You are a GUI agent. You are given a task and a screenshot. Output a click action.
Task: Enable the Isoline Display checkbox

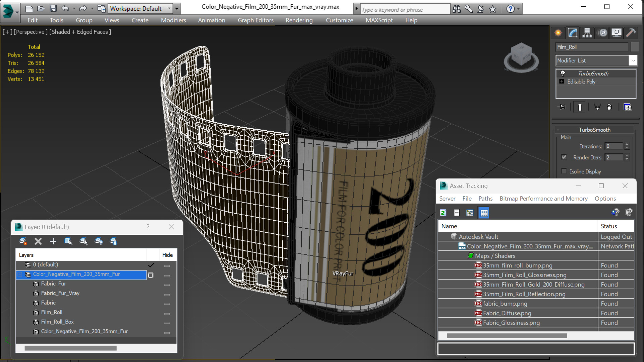pyautogui.click(x=564, y=171)
